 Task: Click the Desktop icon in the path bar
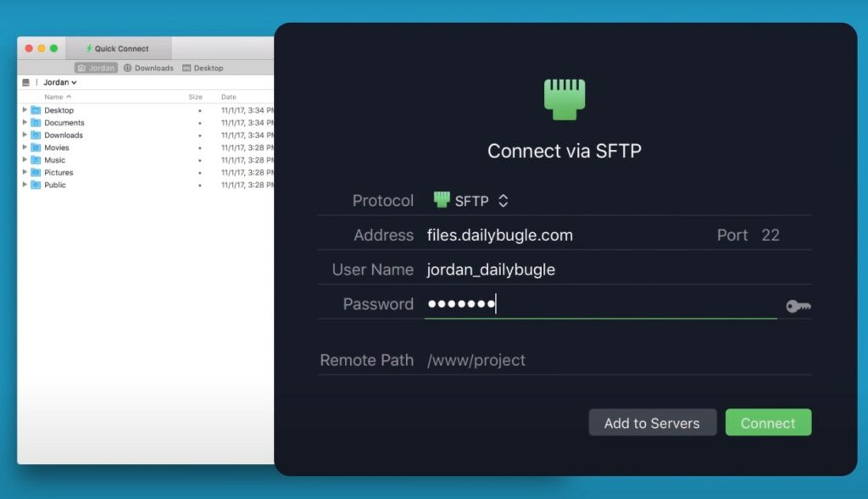(x=187, y=68)
